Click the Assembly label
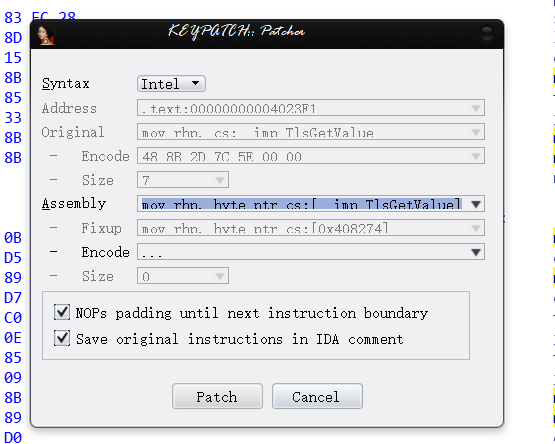The width and height of the screenshot is (555, 444). [x=74, y=204]
